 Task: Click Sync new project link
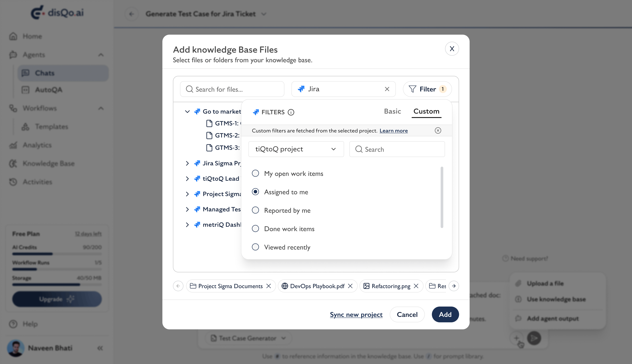[x=356, y=314]
